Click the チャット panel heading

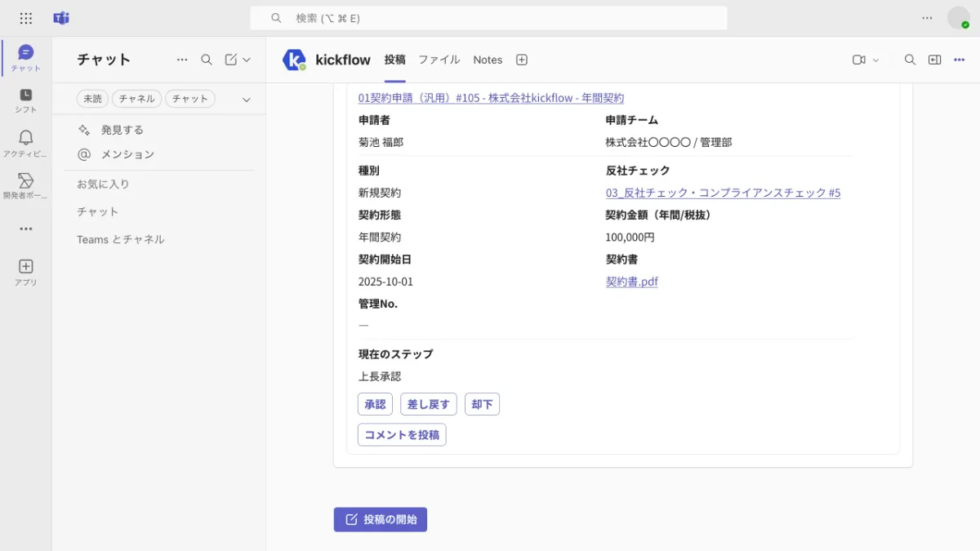click(x=104, y=60)
